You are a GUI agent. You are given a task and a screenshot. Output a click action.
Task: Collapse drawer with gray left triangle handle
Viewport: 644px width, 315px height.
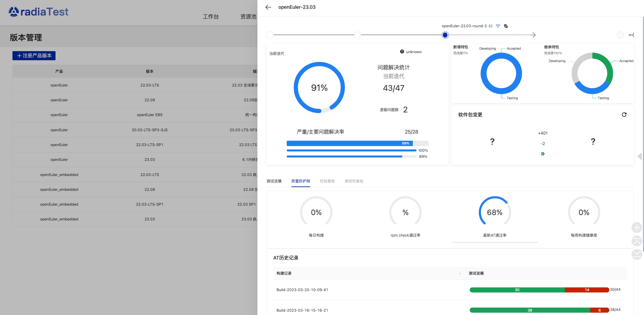pos(640,156)
